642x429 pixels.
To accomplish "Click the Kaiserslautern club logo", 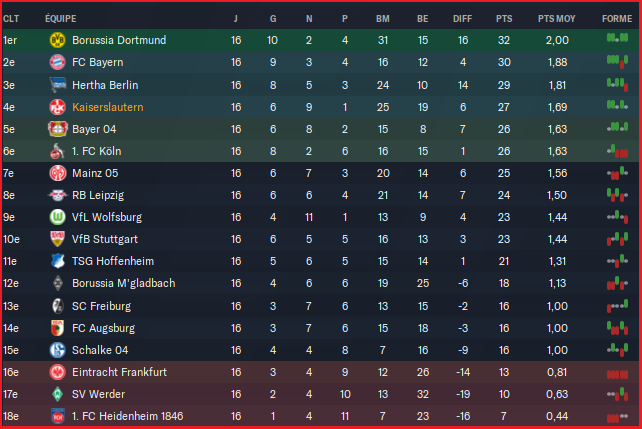I will coord(57,106).
